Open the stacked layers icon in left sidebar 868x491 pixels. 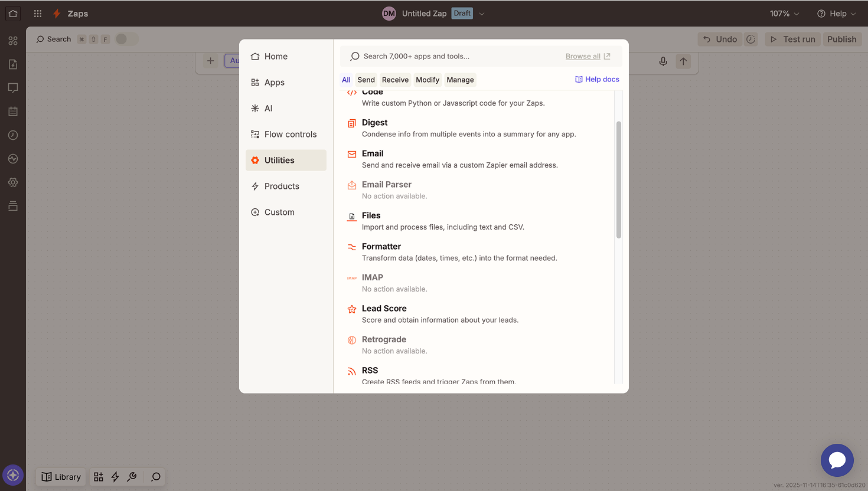13,206
